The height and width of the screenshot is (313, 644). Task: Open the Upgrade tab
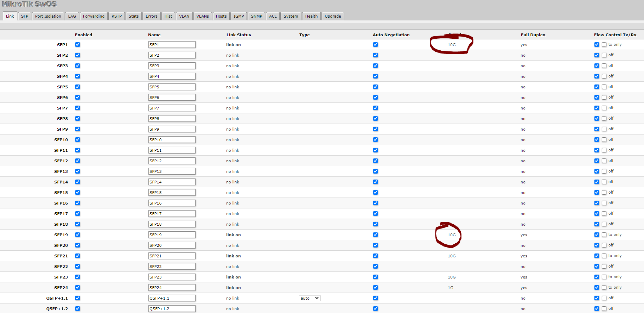pos(333,16)
